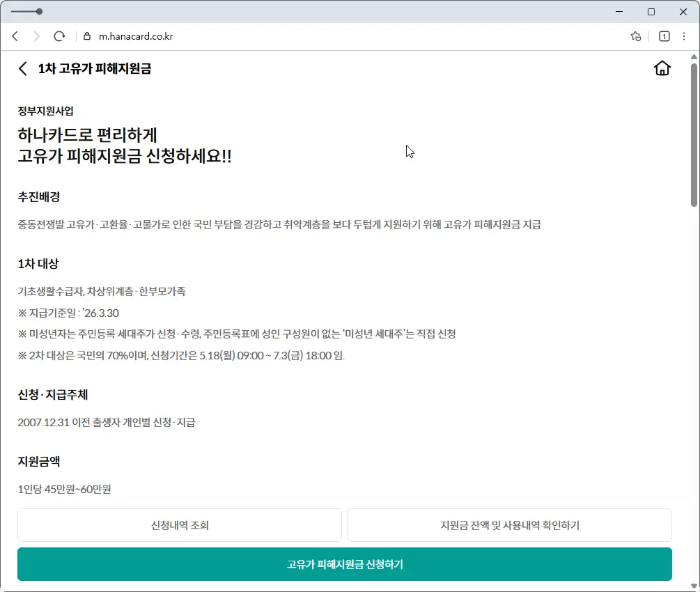
Task: Click the padlock site security icon
Action: (x=87, y=36)
